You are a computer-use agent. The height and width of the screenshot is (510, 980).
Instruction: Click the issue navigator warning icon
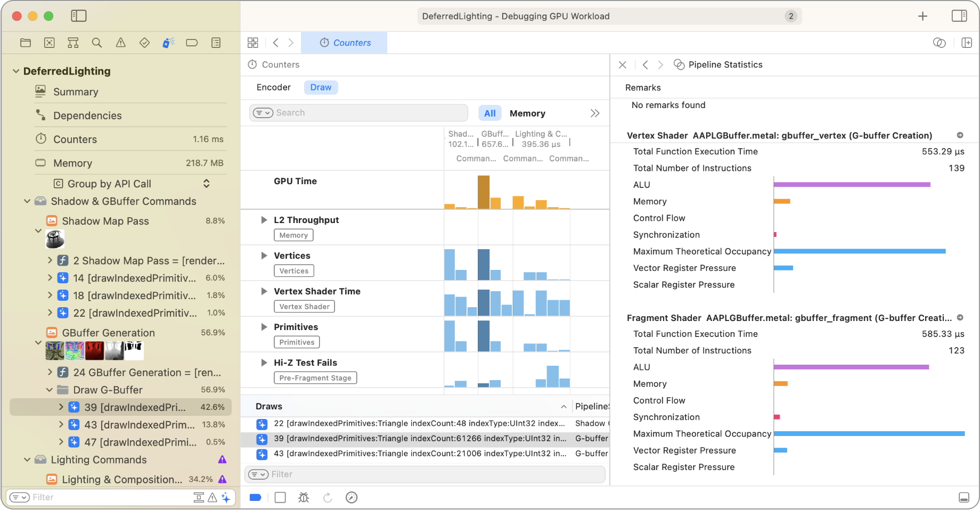tap(121, 43)
